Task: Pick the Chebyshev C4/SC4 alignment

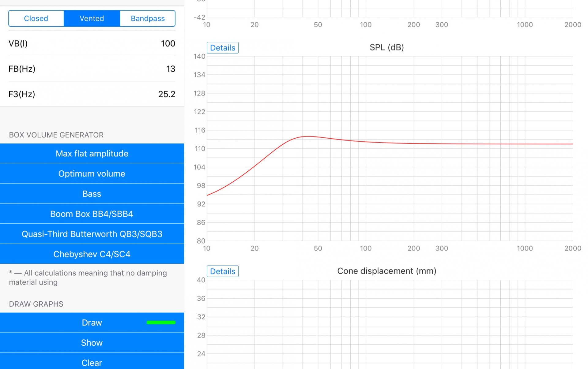Action: pos(92,254)
